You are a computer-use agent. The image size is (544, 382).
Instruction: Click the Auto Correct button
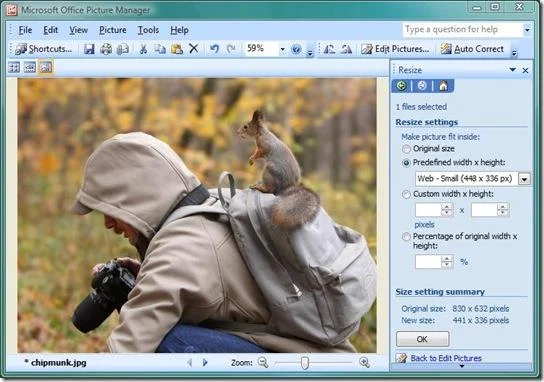(472, 49)
